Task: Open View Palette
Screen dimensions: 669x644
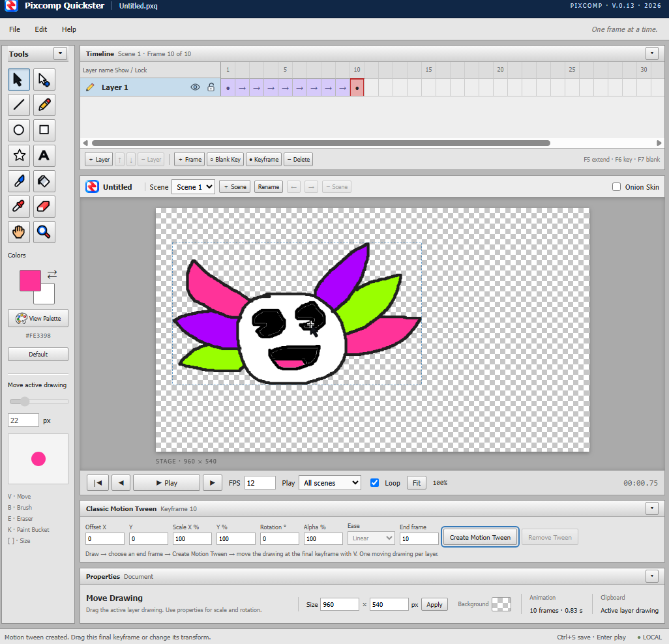Action: pos(38,318)
